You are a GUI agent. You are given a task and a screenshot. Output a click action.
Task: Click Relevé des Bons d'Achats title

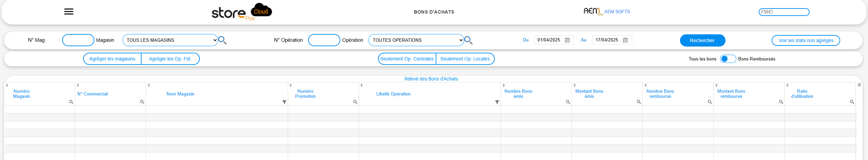(431, 79)
